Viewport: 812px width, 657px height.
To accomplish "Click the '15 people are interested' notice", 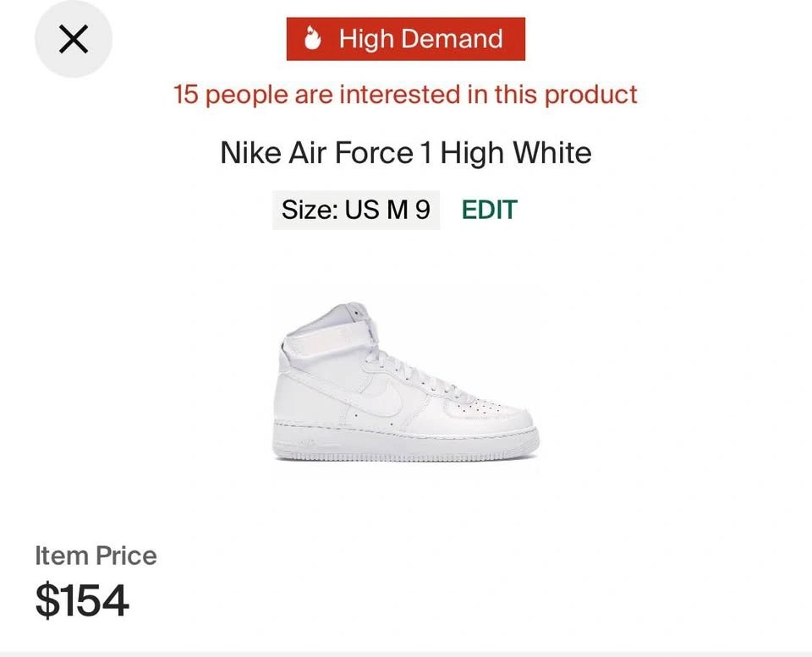I will tap(405, 94).
